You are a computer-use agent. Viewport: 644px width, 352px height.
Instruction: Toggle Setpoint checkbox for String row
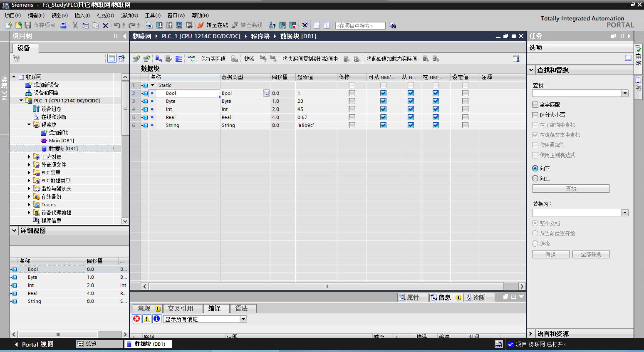[x=465, y=125]
